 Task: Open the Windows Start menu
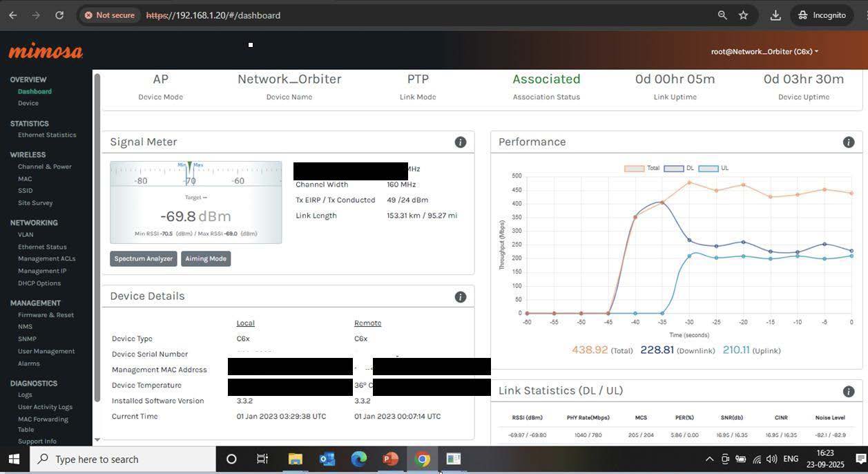tap(14, 459)
